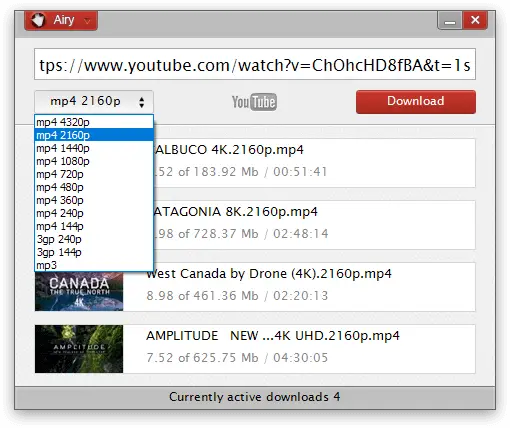Minimize the Airy window
The width and height of the screenshot is (510, 428).
point(450,21)
